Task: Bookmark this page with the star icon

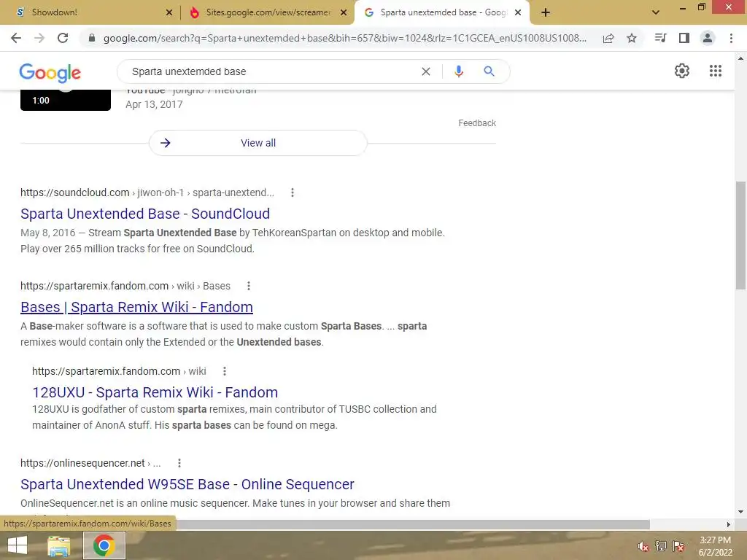Action: click(x=632, y=38)
